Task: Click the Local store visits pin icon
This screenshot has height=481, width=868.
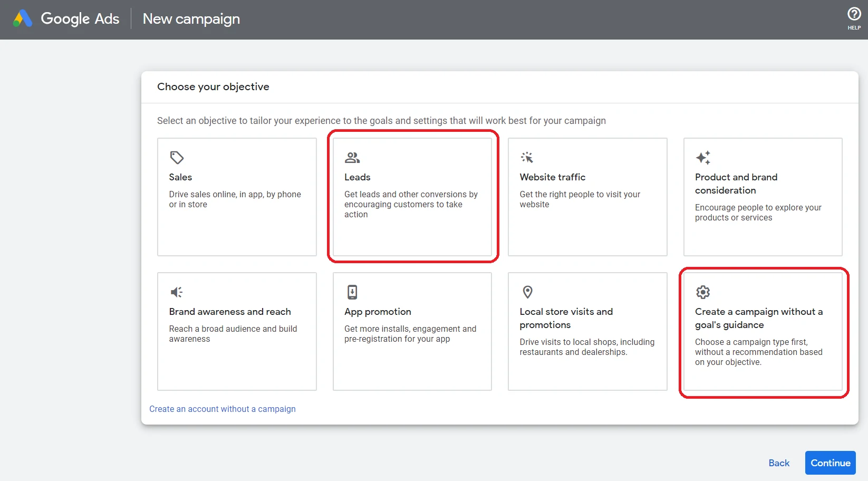Action: coord(527,292)
